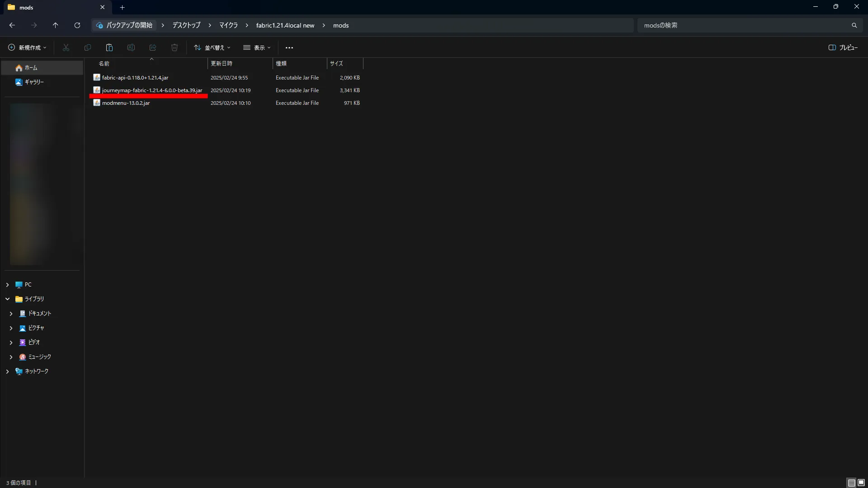Switch to details view icon in status bar
868x488 pixels.
851,483
